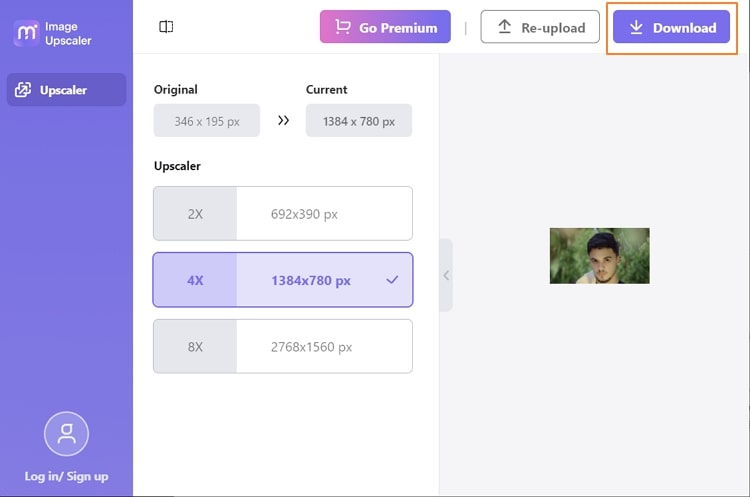Click the user profile avatar icon
Screen dimensions: 750x497
[66, 434]
